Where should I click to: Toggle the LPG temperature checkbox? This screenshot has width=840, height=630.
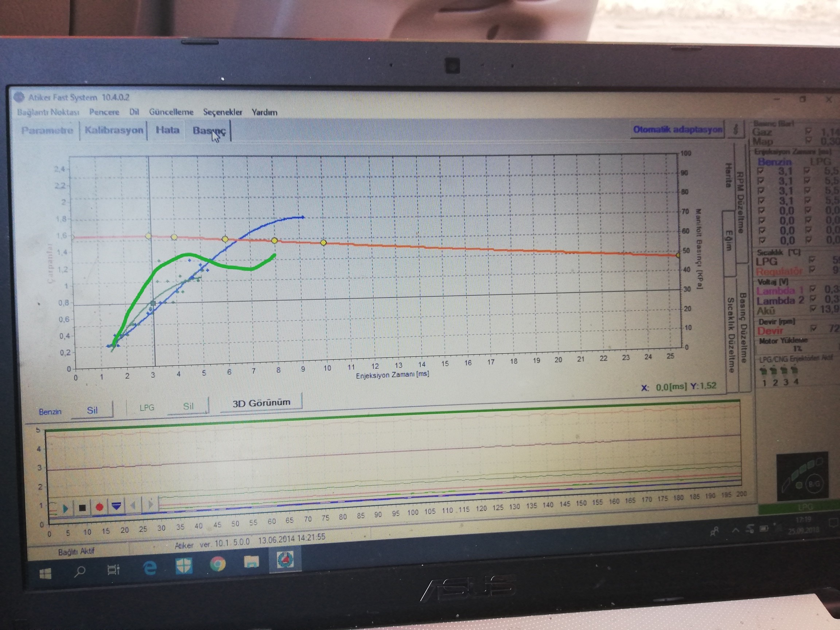point(812,260)
